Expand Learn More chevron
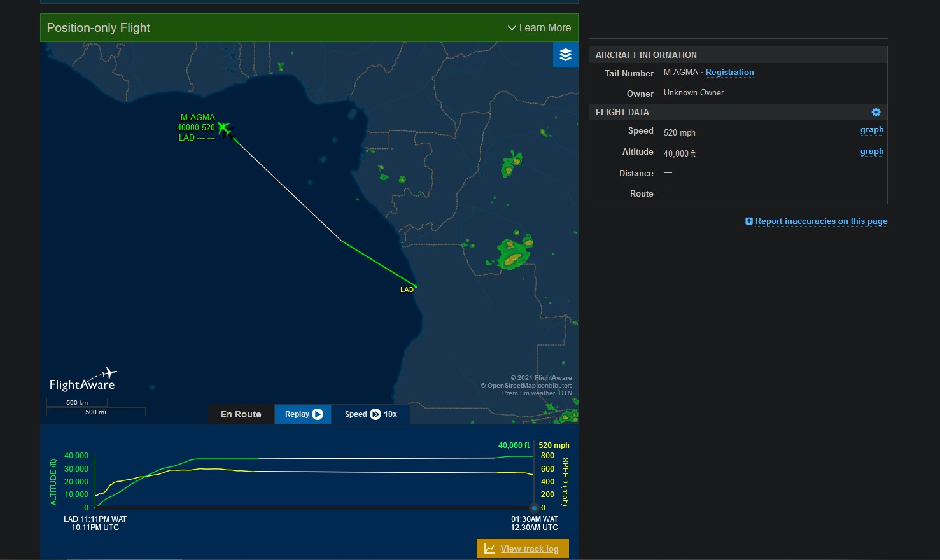Image resolution: width=940 pixels, height=560 pixels. (x=512, y=28)
